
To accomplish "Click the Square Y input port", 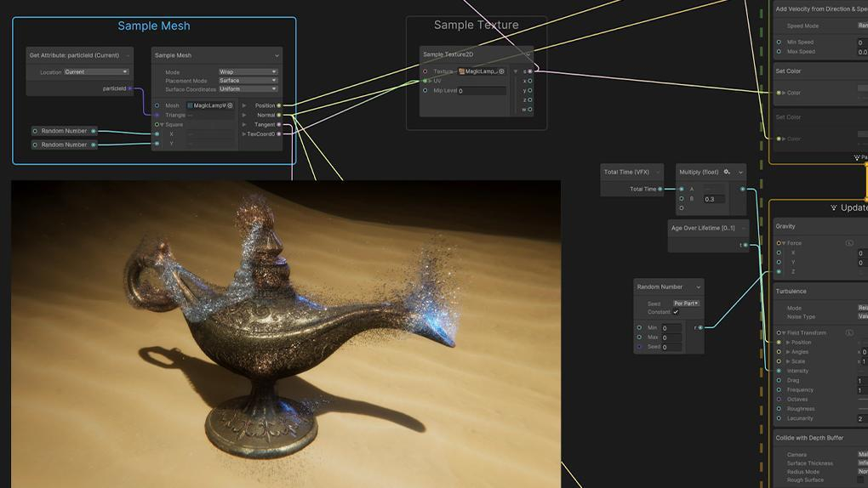I will [x=157, y=144].
